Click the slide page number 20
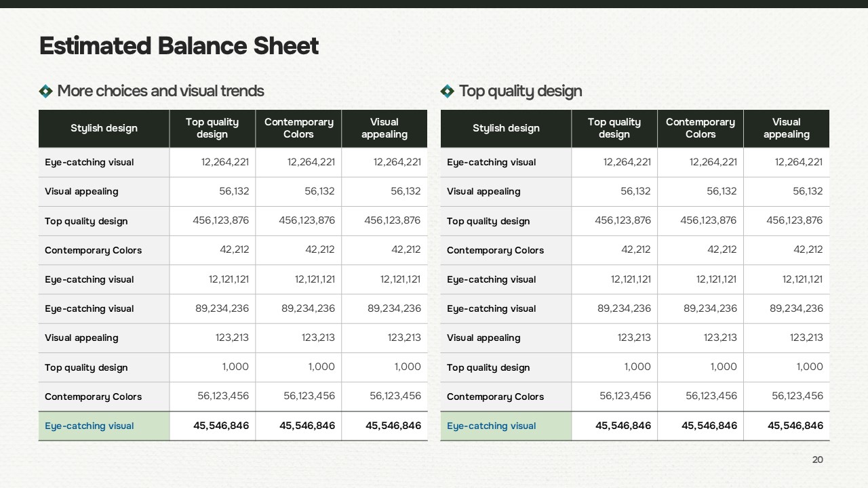 [817, 460]
